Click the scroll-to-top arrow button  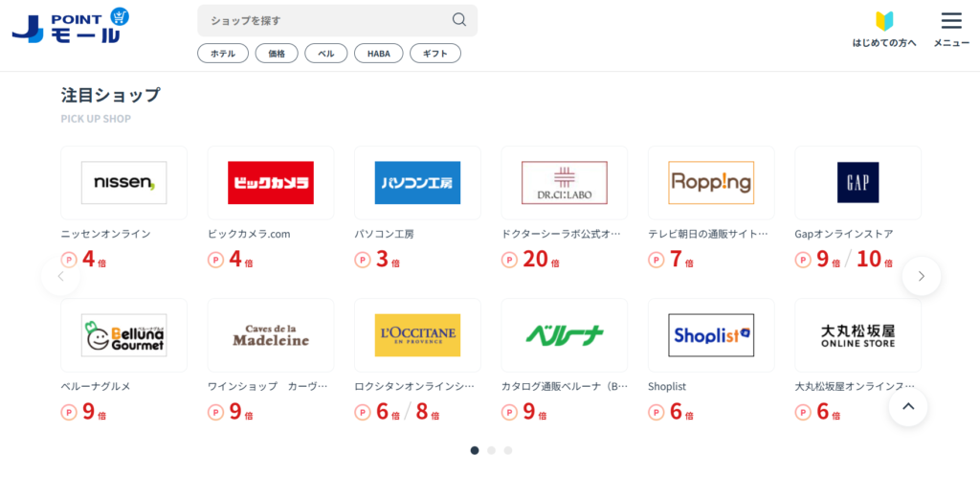pos(908,406)
